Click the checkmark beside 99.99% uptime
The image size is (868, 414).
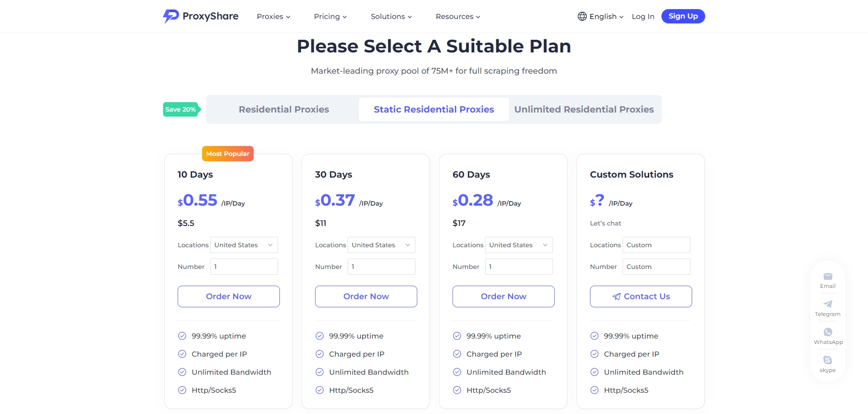[x=182, y=336]
